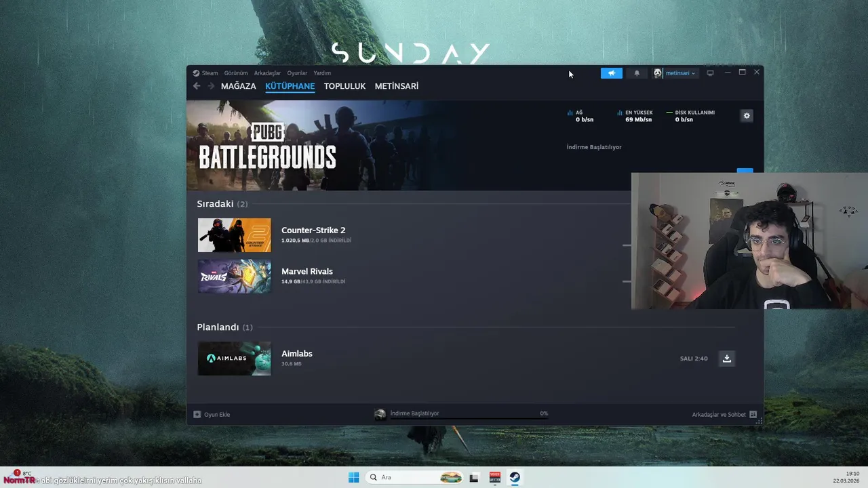This screenshot has height=488, width=868.
Task: Select the Aimlabs title text
Action: pyautogui.click(x=297, y=354)
